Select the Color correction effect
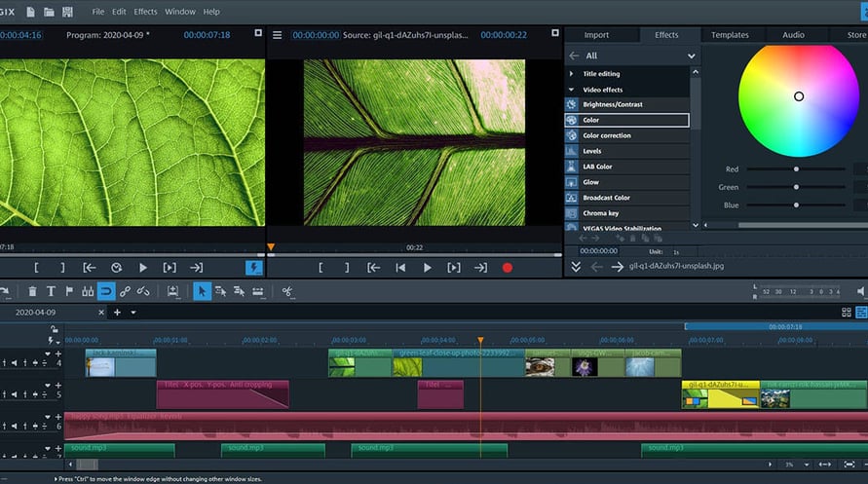The image size is (868, 484). (627, 135)
